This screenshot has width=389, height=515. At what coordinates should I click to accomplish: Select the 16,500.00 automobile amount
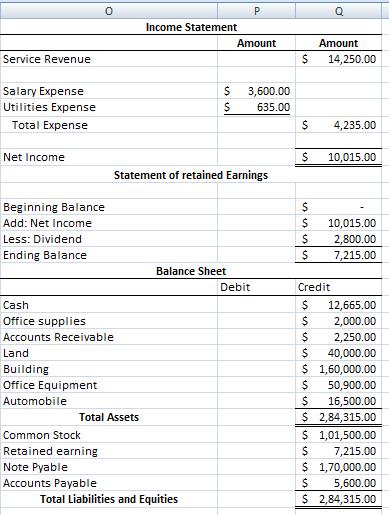click(x=338, y=401)
